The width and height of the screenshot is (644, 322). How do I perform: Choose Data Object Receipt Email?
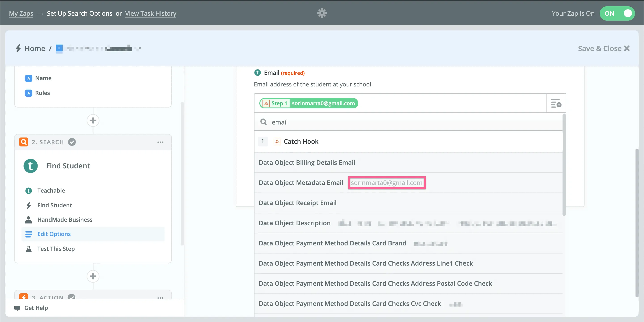pyautogui.click(x=408, y=203)
